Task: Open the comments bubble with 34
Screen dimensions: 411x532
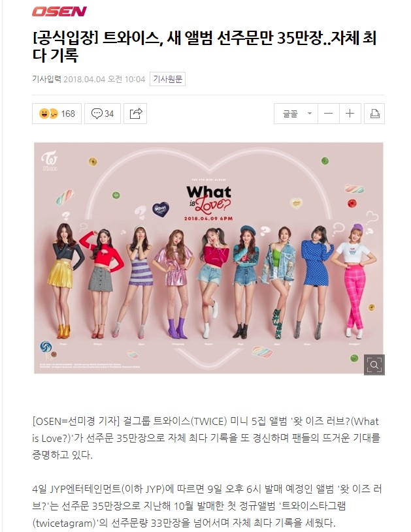Action: point(103,114)
